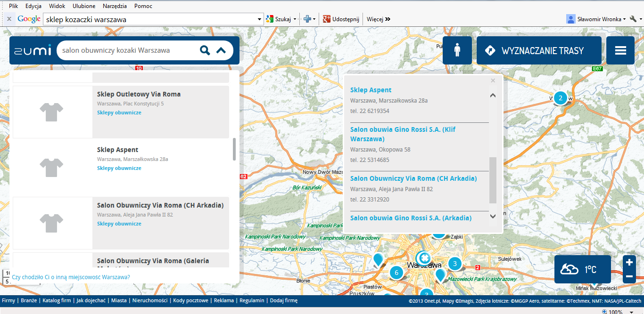Viewport: 644px width, 314px height.
Task: Open the hamburger menu on the map
Action: tap(620, 50)
